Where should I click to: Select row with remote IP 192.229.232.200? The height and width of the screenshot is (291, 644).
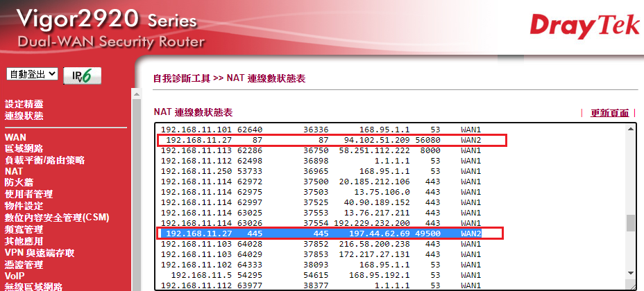(321, 223)
